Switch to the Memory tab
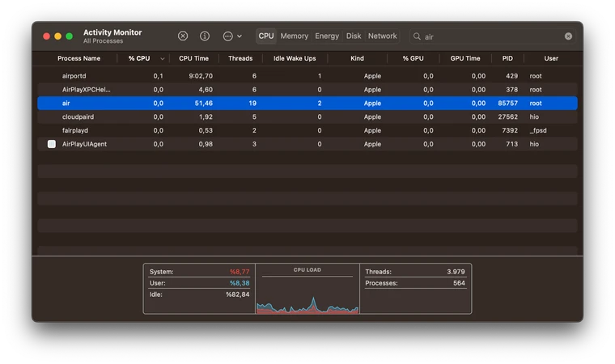Viewport: 615px width, 364px height. tap(295, 36)
